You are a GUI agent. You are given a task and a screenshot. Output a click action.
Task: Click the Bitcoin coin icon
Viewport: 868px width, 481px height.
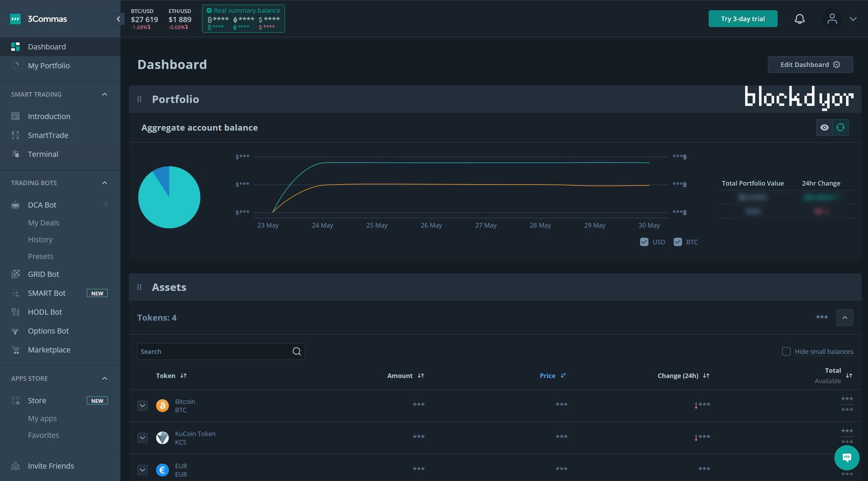pyautogui.click(x=162, y=406)
